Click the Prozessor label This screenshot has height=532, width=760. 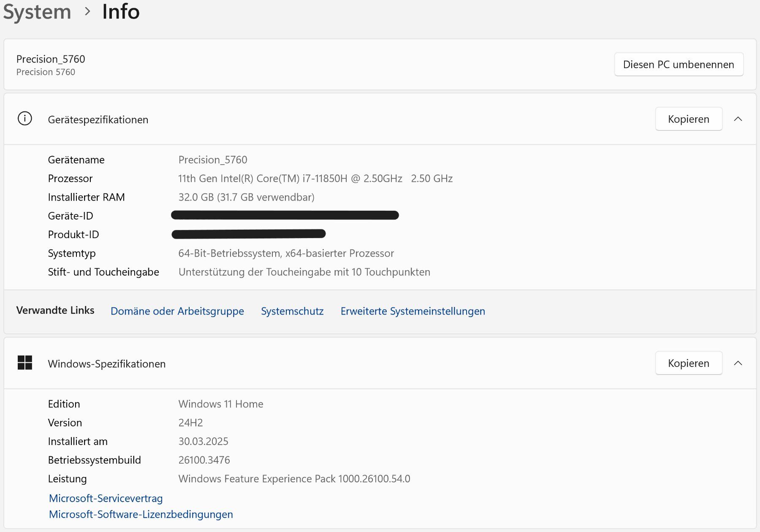[x=70, y=179]
